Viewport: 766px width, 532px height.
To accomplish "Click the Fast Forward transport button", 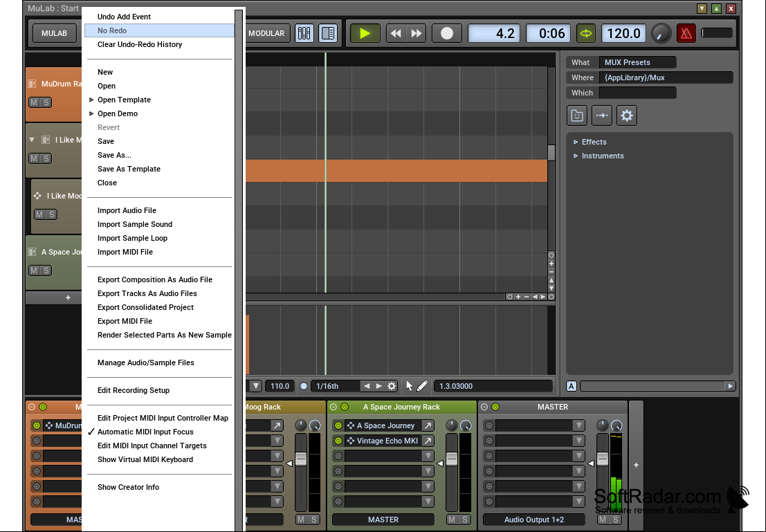I will [x=417, y=33].
